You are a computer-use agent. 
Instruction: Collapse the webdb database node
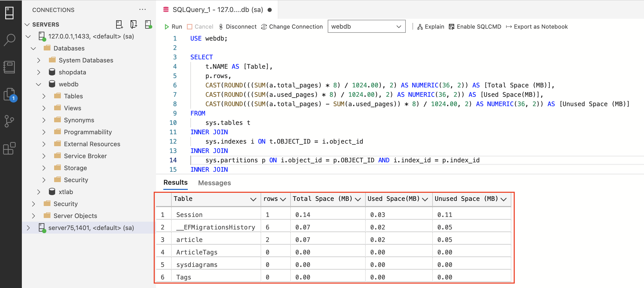point(39,84)
